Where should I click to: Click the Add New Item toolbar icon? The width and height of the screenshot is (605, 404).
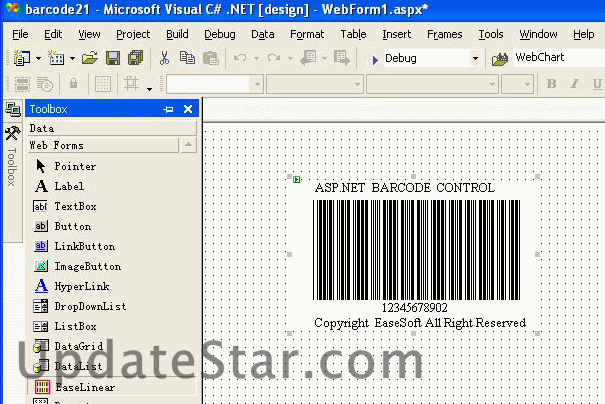tap(56, 58)
